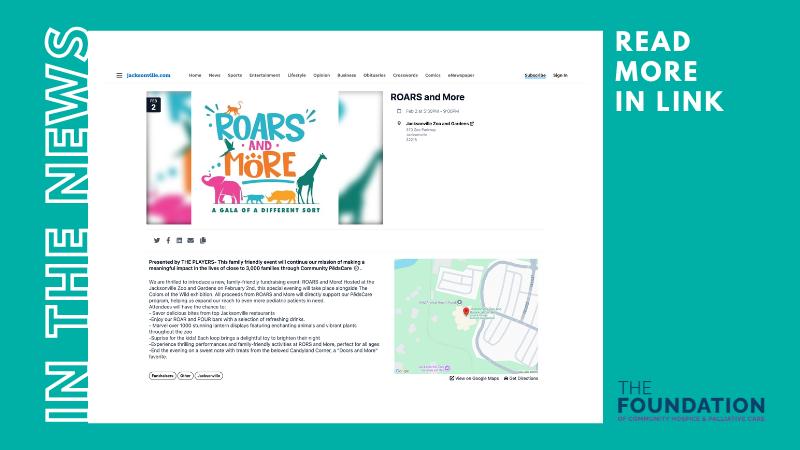This screenshot has height=450, width=800.
Task: Click the red map marker pin
Action: (466, 312)
